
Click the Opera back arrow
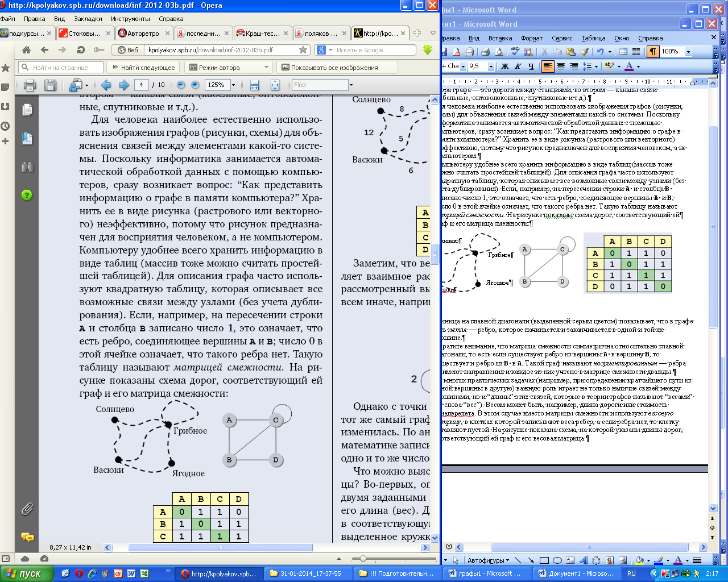[x=44, y=50]
